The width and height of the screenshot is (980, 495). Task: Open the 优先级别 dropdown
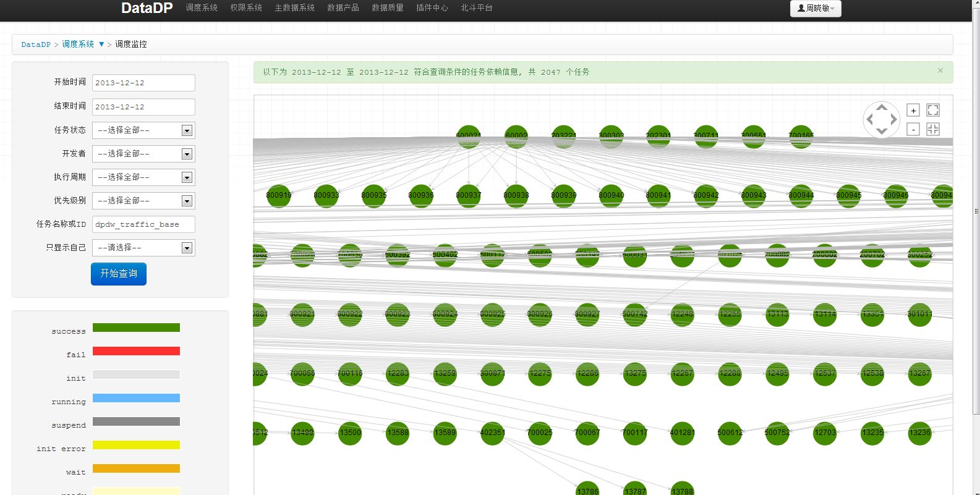pos(143,201)
